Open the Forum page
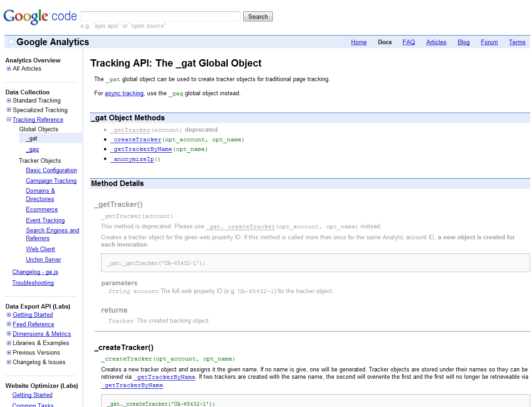The image size is (532, 407). [489, 42]
